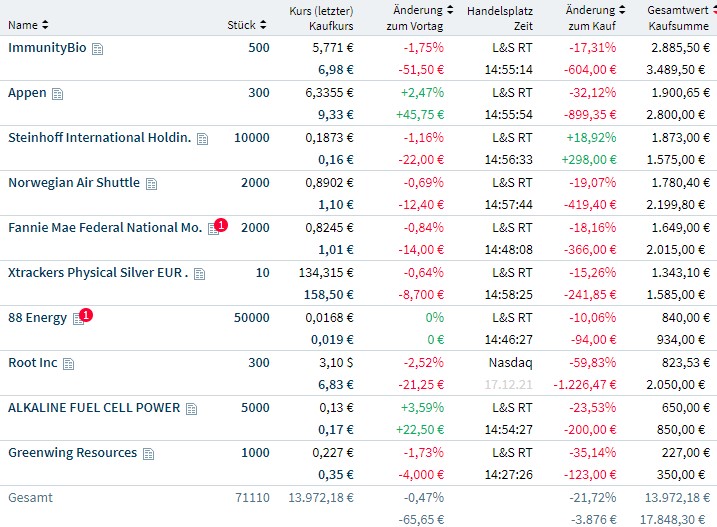The height and width of the screenshot is (527, 717).
Task: Click the Gesamtwert Kaufsumme column header
Action: pos(680,17)
